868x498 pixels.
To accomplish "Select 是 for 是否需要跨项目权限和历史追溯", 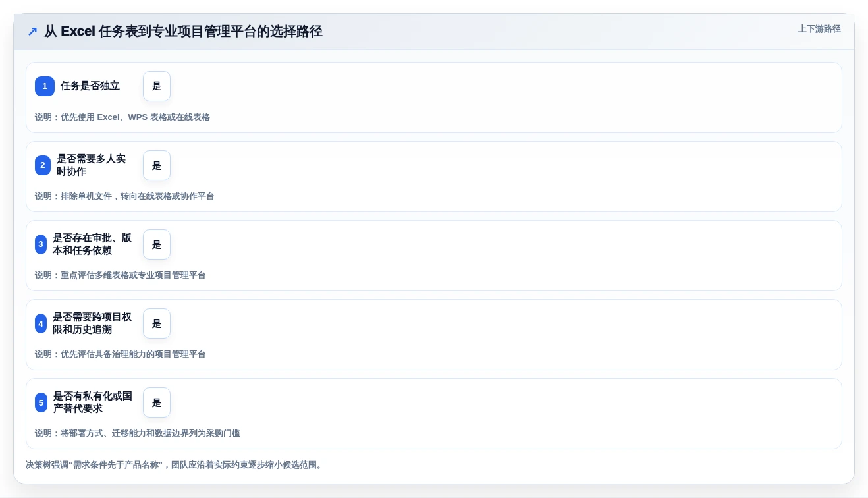I will coord(157,323).
